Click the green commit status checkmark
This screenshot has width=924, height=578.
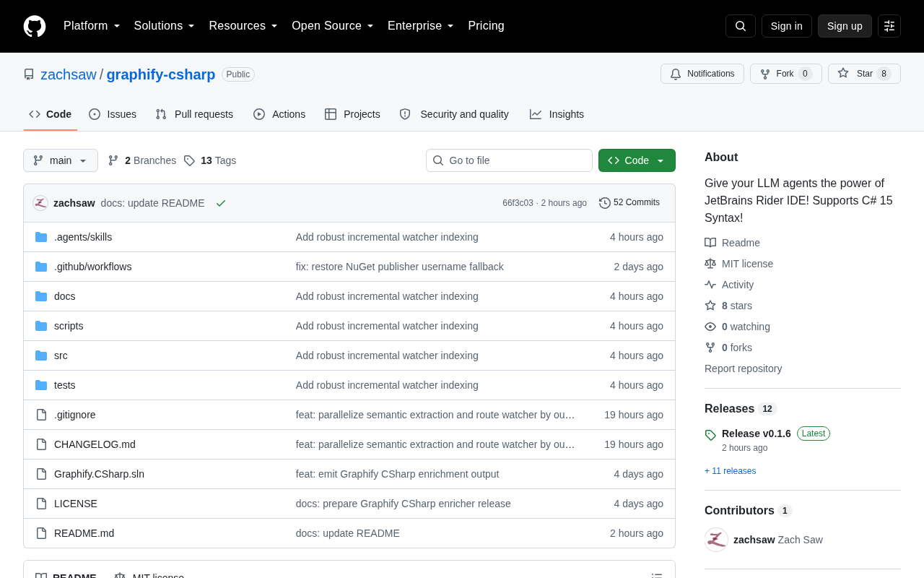point(221,203)
